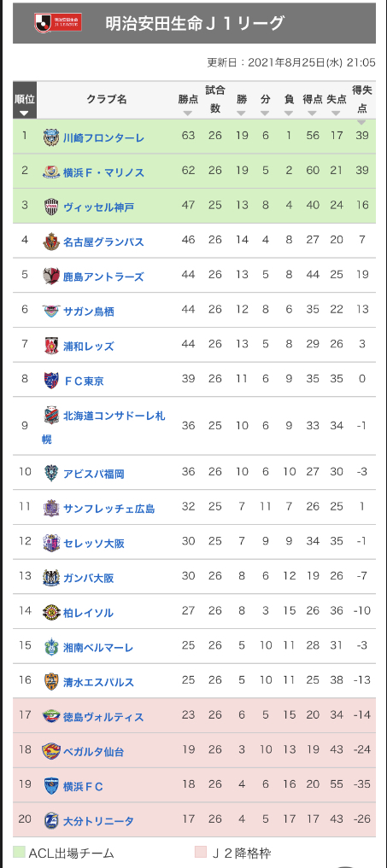Open 横浜F・マリノス team link
The image size is (387, 868).
pyautogui.click(x=103, y=172)
